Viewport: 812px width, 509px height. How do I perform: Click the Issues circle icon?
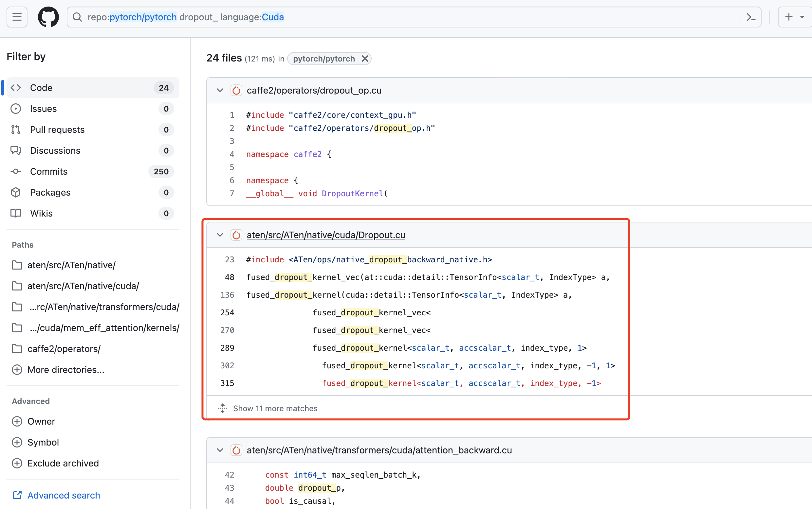16,108
